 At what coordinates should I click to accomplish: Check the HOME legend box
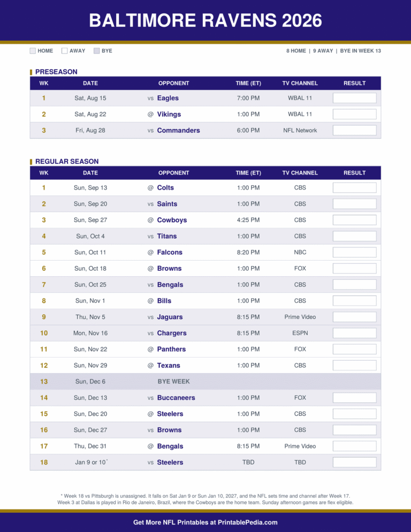(x=33, y=51)
